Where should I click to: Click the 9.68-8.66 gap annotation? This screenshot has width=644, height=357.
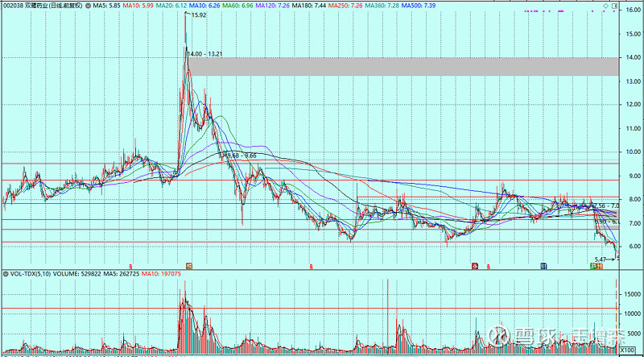pos(241,155)
